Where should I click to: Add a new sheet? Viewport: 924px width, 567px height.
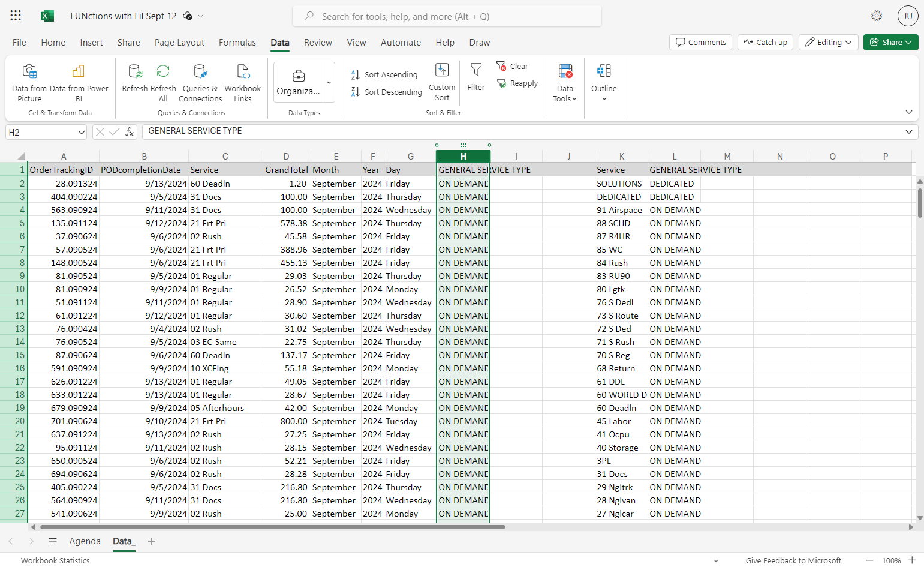coord(152,541)
